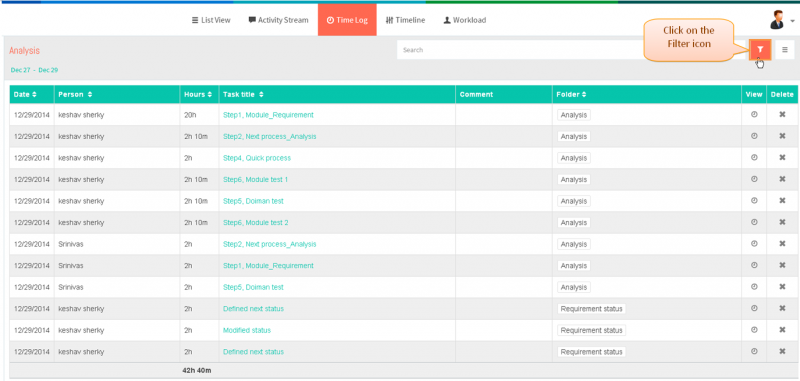Click the Requirement status folder tag for Modified status

pyautogui.click(x=591, y=331)
